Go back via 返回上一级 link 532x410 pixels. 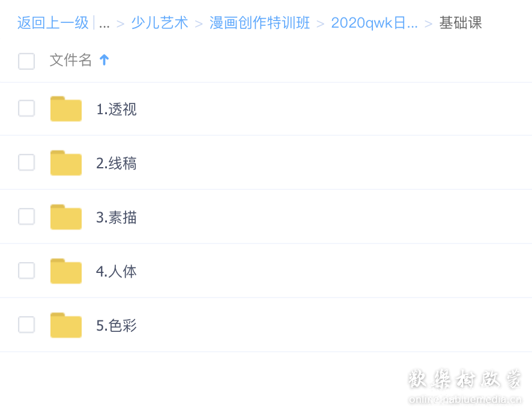53,23
